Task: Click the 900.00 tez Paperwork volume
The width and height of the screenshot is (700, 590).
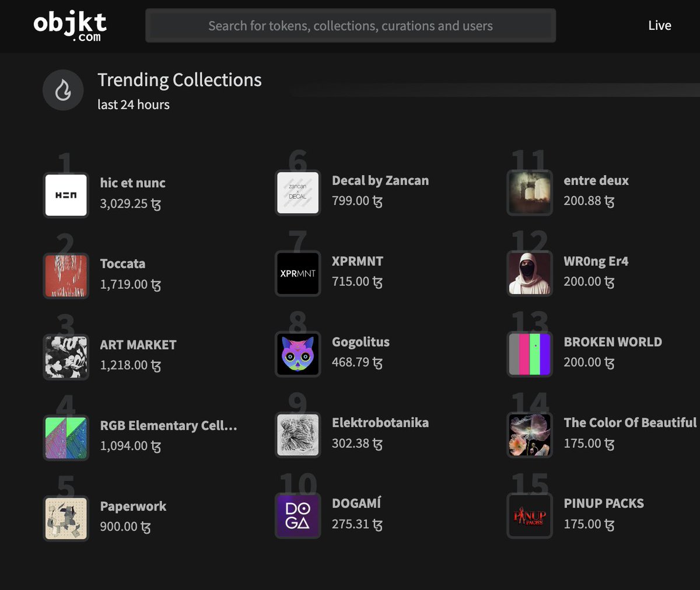Action: coord(125,526)
